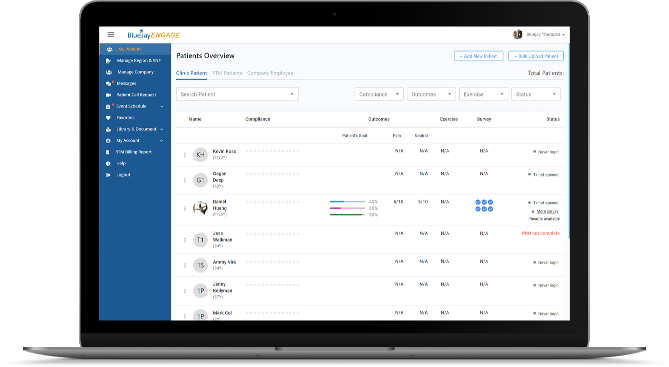Click Daniel Huang's purple goal progress bar
Screen dimensions: 669x367
point(347,208)
